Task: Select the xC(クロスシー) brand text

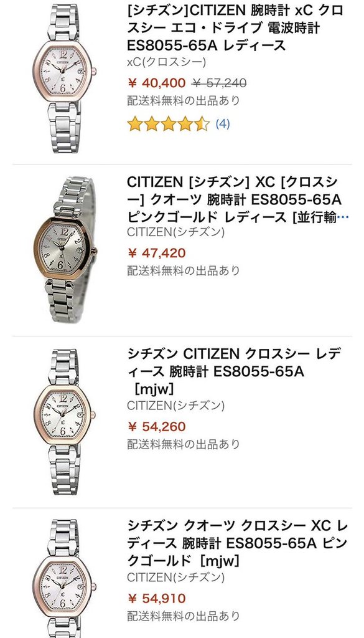Action: 167,62
